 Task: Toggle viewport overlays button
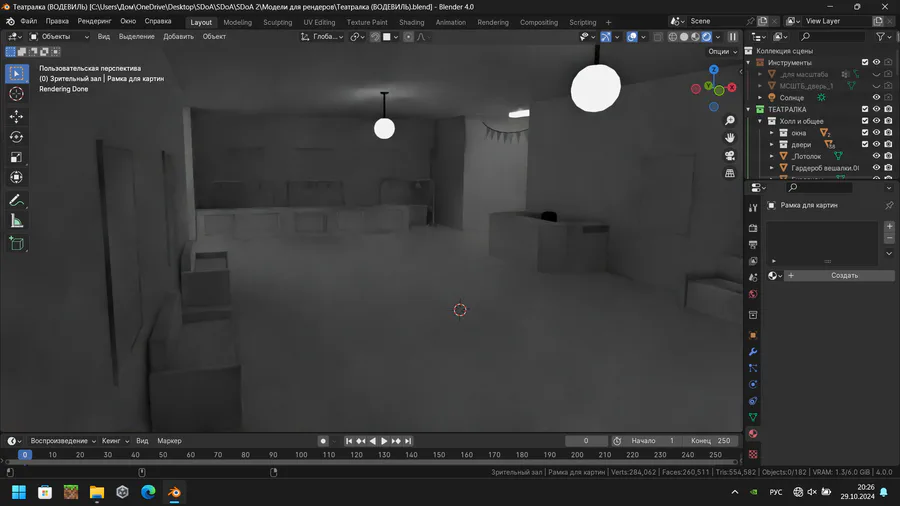pyautogui.click(x=632, y=37)
